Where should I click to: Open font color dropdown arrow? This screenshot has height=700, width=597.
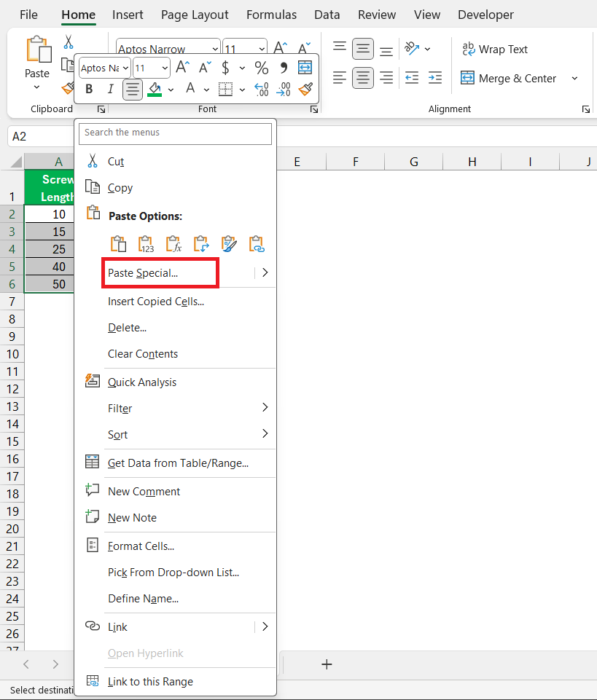coord(206,90)
